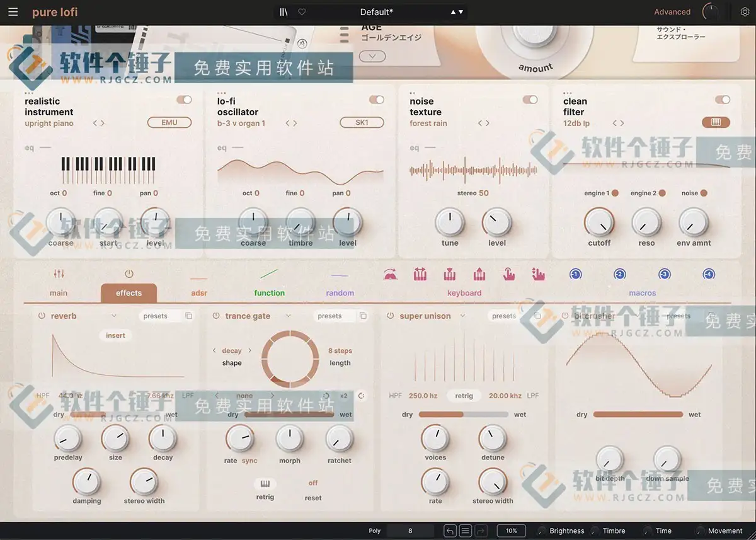Toggle the lo-fi oscillator on/off switch
The image size is (756, 540).
click(x=377, y=100)
